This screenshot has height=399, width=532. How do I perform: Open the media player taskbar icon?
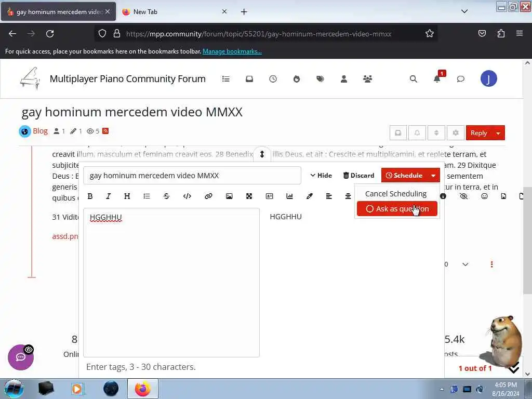tap(77, 389)
